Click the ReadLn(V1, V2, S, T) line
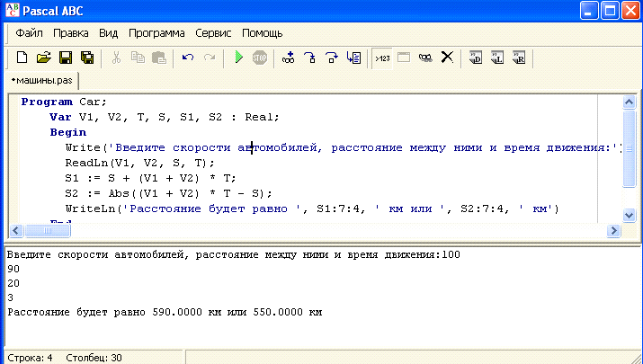The image size is (643, 364). click(x=139, y=164)
